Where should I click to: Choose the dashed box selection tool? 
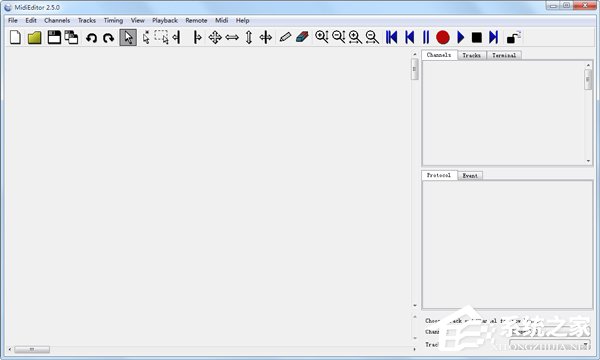tap(161, 37)
